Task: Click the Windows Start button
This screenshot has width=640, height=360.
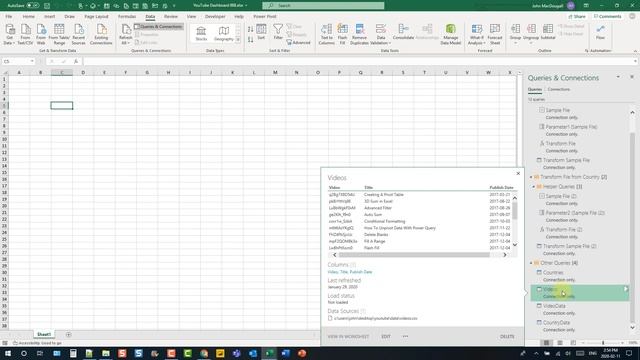Action: [x=8, y=353]
